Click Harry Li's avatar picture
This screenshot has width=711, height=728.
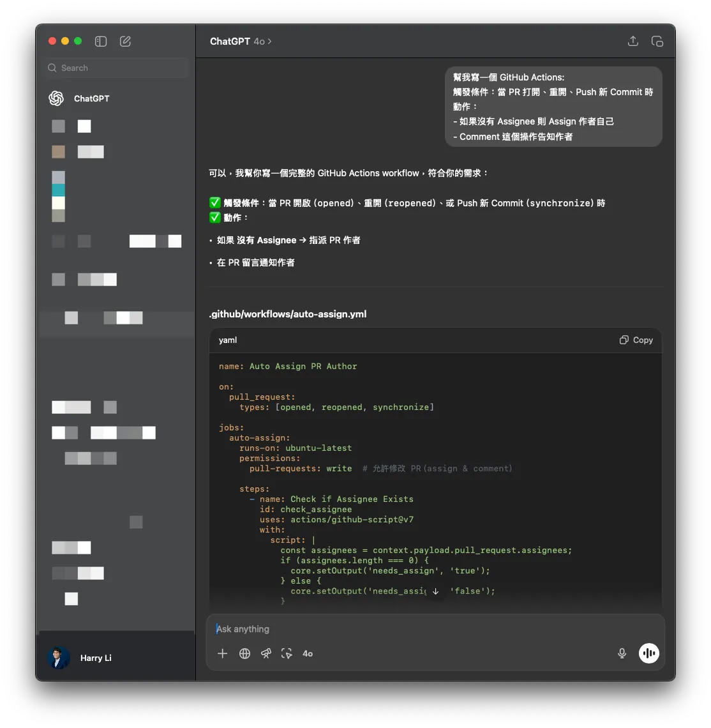click(x=58, y=658)
